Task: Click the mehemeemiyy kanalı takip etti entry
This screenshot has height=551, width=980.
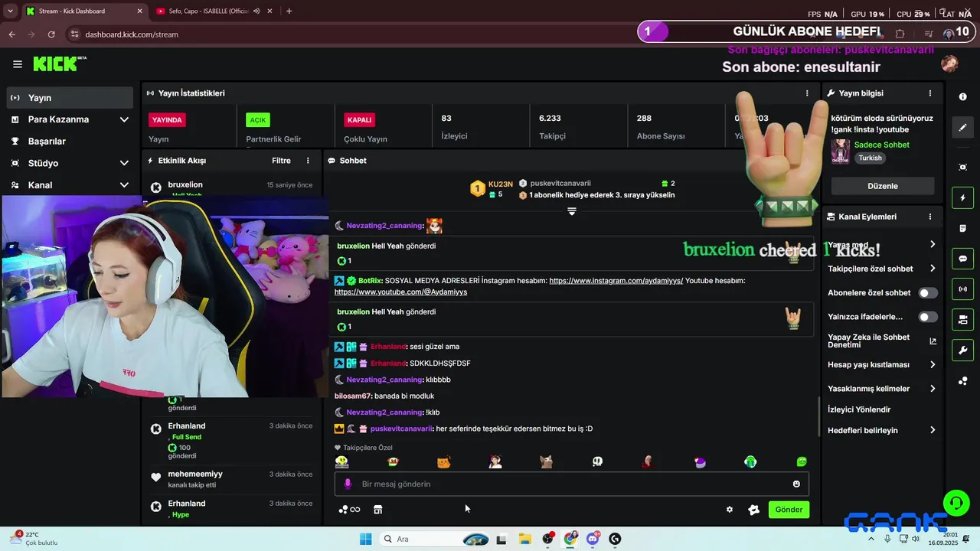Action: [232, 479]
